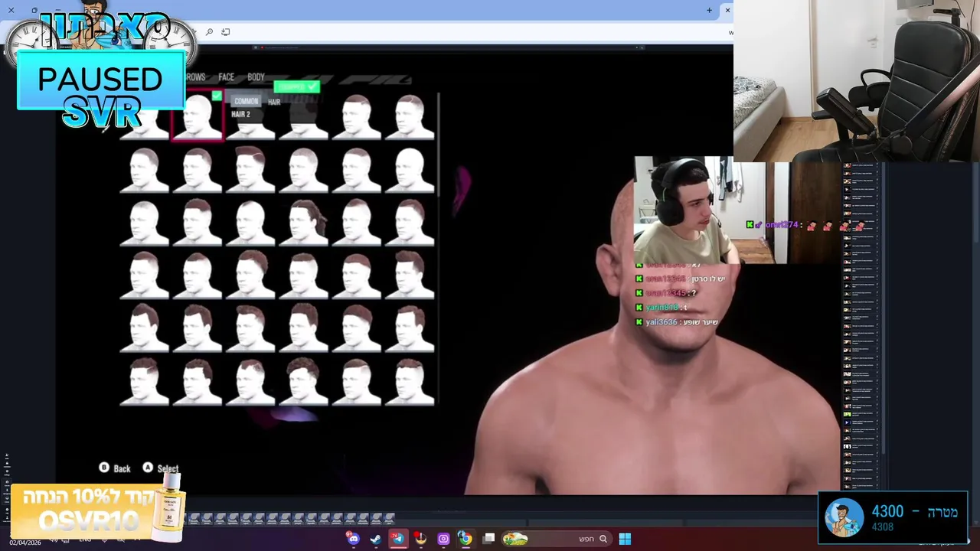The width and height of the screenshot is (980, 551).
Task: Click the Task View taskbar icon
Action: pyautogui.click(x=488, y=539)
